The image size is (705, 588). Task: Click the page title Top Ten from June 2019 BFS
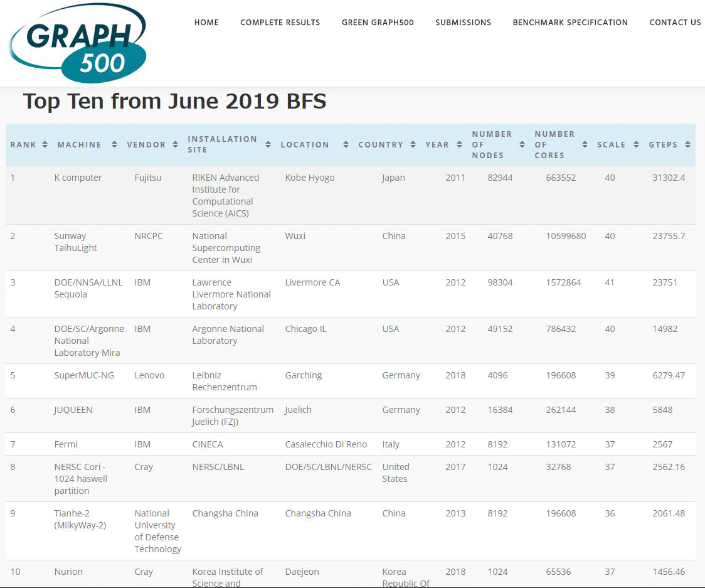pos(174,101)
